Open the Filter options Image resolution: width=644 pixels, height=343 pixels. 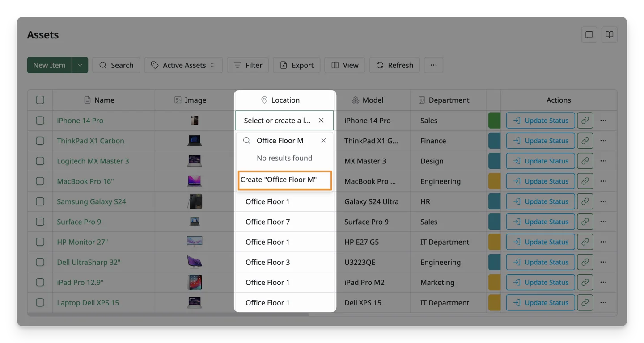[248, 65]
